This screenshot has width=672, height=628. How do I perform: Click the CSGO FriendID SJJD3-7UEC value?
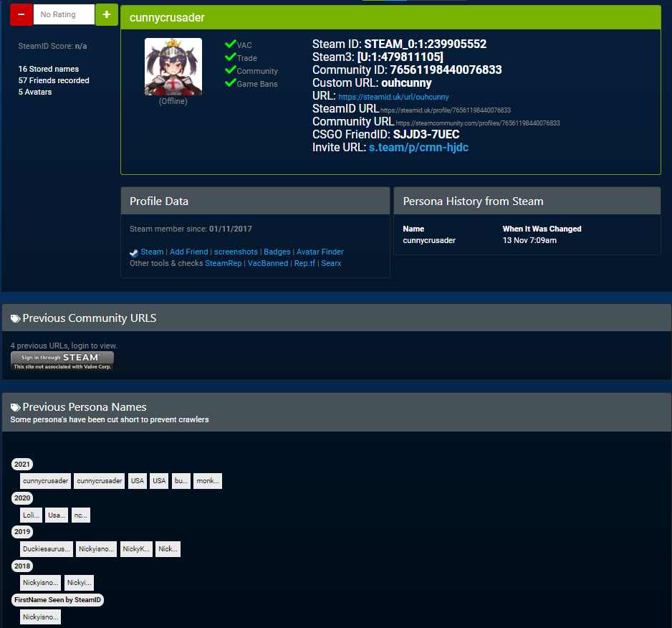[426, 135]
